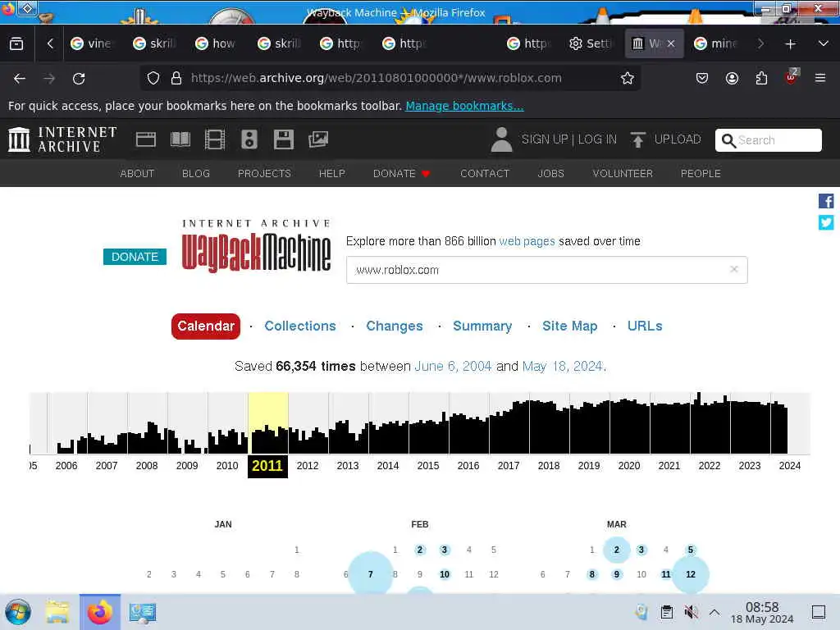
Task: Open File Explorer from the taskbar
Action: 57,612
